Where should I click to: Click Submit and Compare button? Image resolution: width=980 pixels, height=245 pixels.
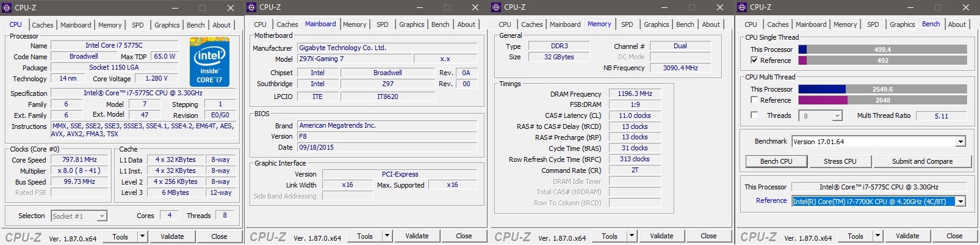click(922, 161)
